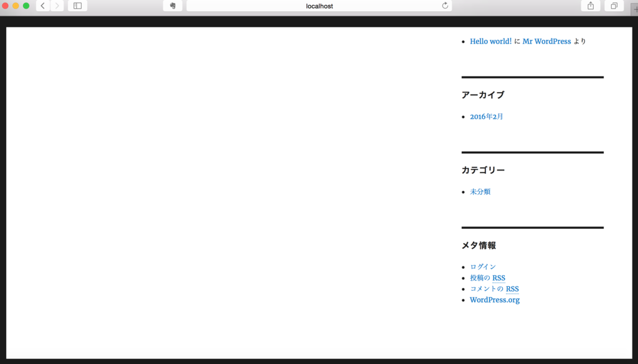Open the 未分類 category
Image resolution: width=638 pixels, height=364 pixels.
pos(480,192)
